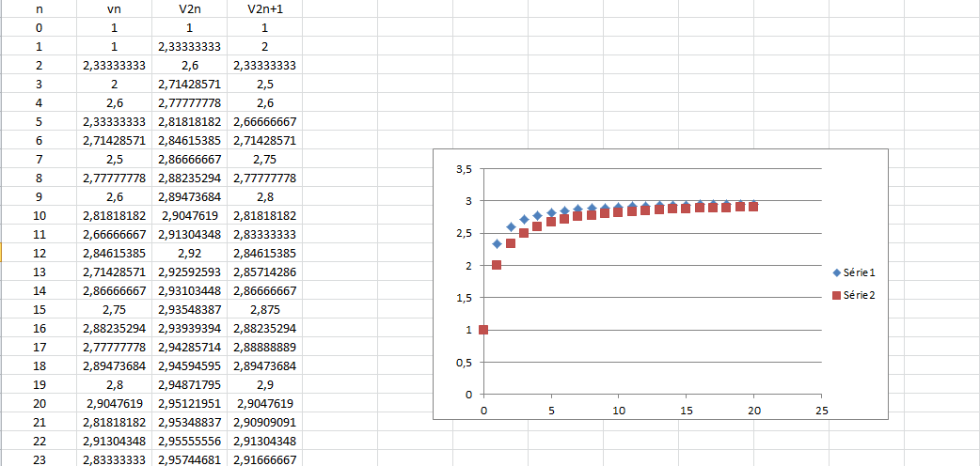
Task: Select the Série2 red point at x=1
Action: pyautogui.click(x=497, y=265)
